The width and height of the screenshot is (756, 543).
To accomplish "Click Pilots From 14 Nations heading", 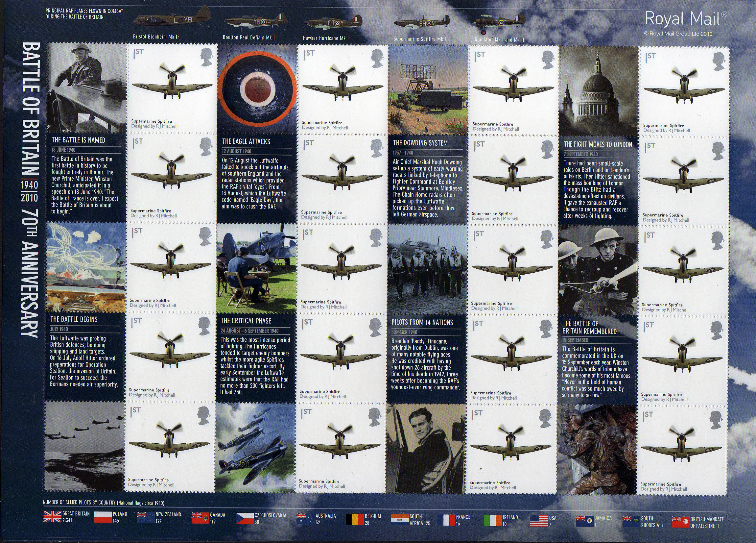I will click(x=422, y=322).
